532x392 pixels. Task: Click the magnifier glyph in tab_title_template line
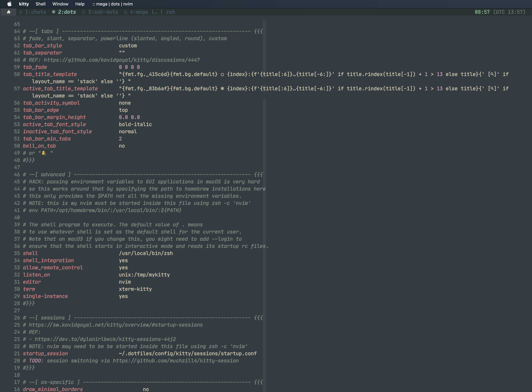pyautogui.click(x=492, y=74)
